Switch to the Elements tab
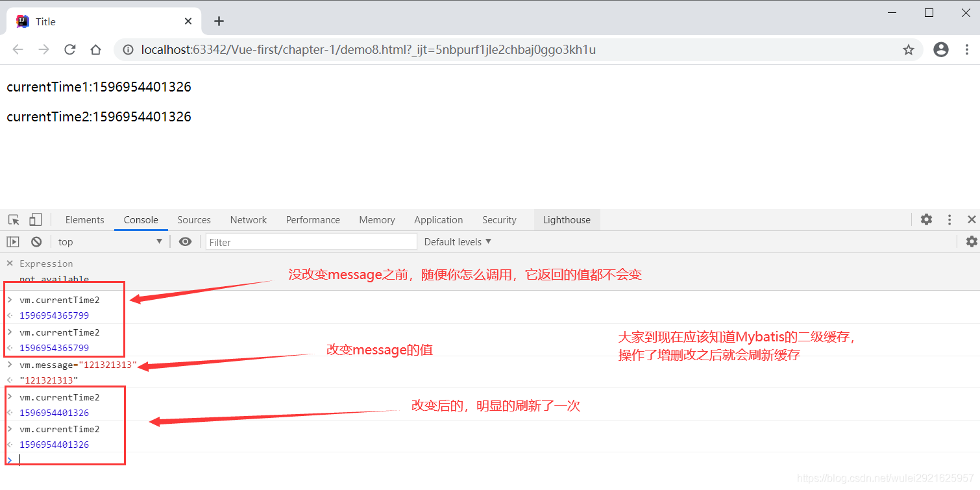Image resolution: width=980 pixels, height=490 pixels. pos(84,220)
